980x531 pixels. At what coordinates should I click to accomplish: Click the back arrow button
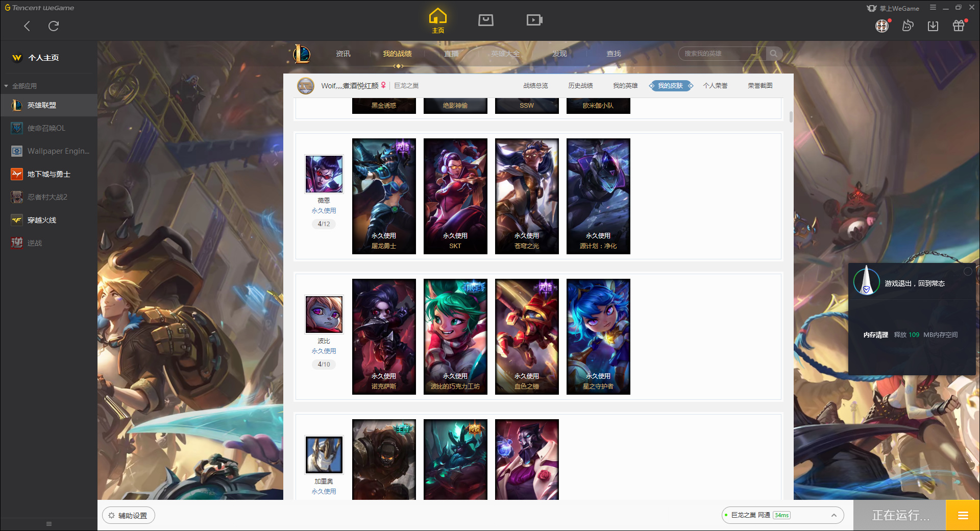tap(27, 26)
